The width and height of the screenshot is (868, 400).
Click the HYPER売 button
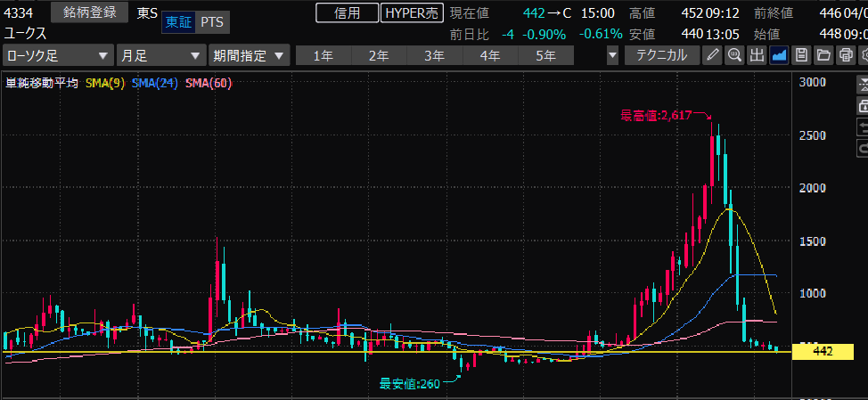(413, 13)
